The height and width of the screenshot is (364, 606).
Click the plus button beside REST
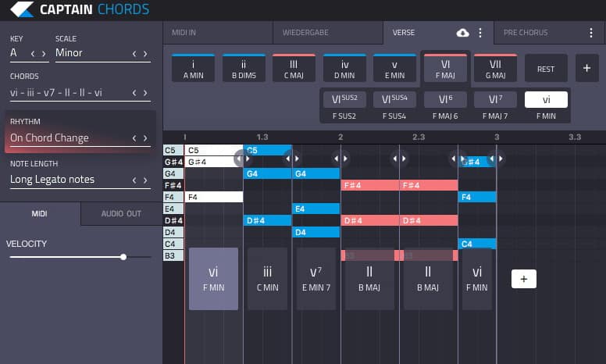(586, 69)
